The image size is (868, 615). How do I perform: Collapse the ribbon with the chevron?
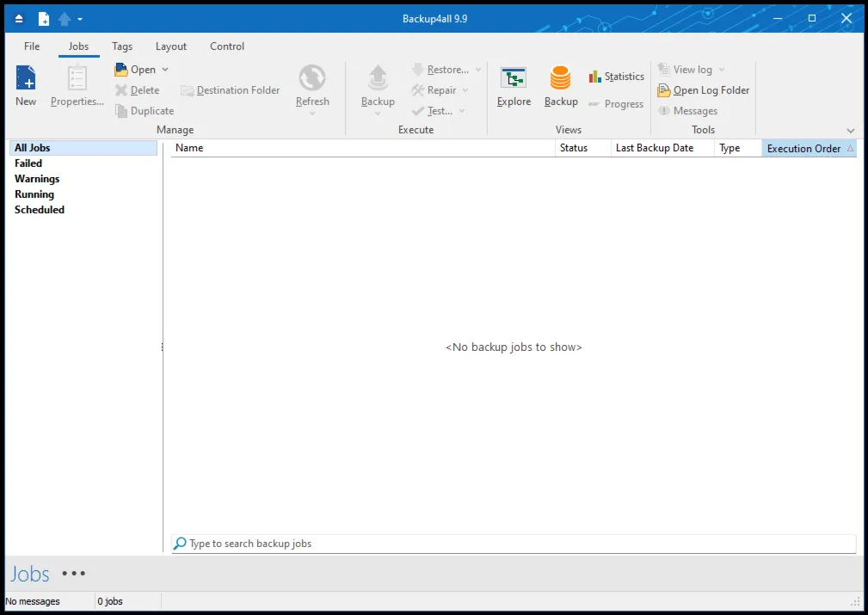851,131
